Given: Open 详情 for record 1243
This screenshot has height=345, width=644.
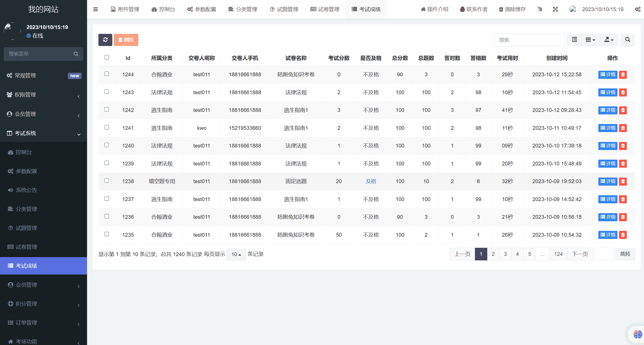Looking at the screenshot, I should (x=608, y=92).
